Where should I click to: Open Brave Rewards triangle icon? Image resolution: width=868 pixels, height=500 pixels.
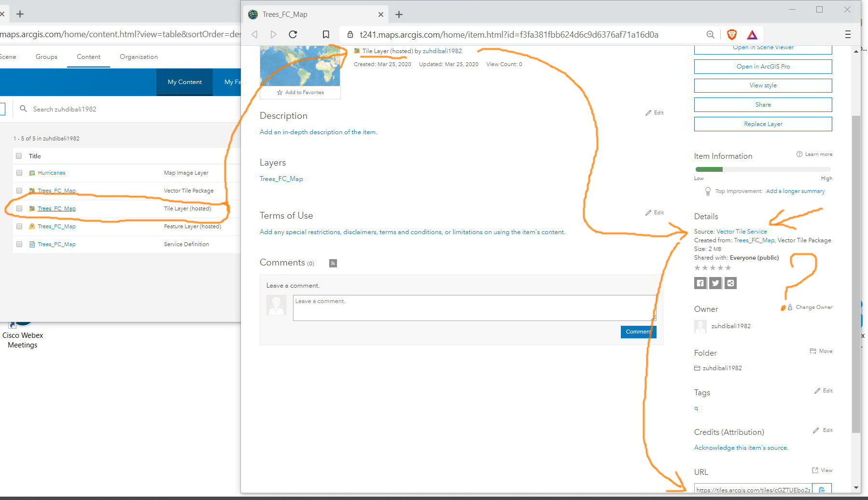752,34
